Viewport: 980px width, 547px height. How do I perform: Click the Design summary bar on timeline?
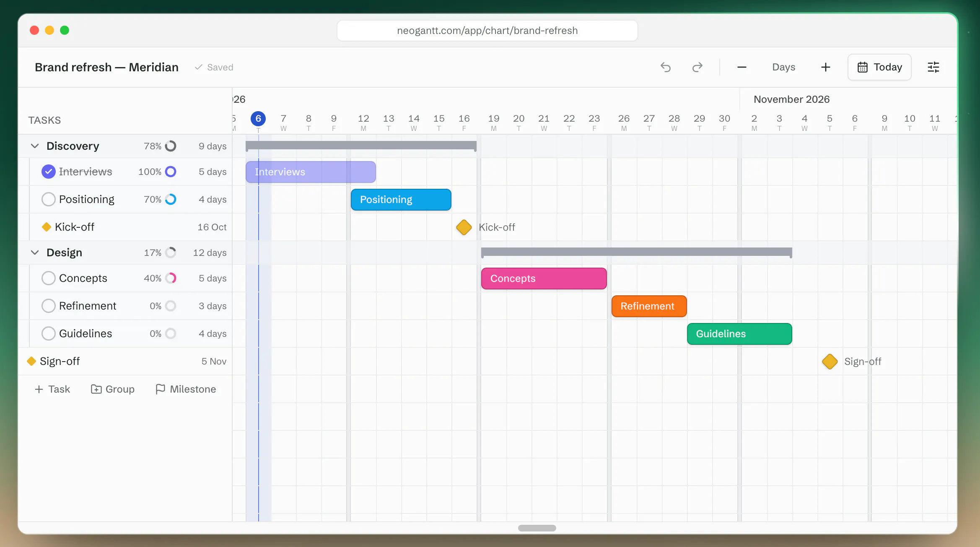pyautogui.click(x=637, y=252)
